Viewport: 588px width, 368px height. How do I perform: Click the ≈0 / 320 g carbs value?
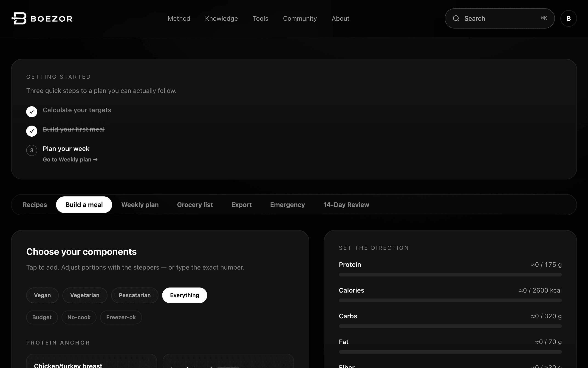click(546, 316)
